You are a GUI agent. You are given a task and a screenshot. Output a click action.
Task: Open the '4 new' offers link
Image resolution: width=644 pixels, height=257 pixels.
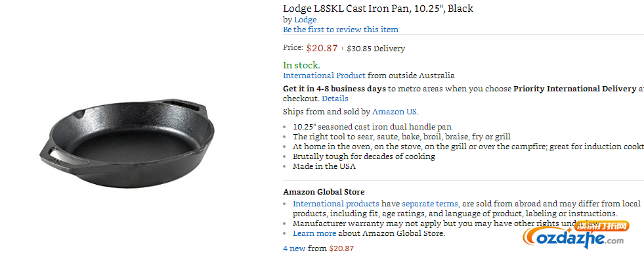(294, 248)
